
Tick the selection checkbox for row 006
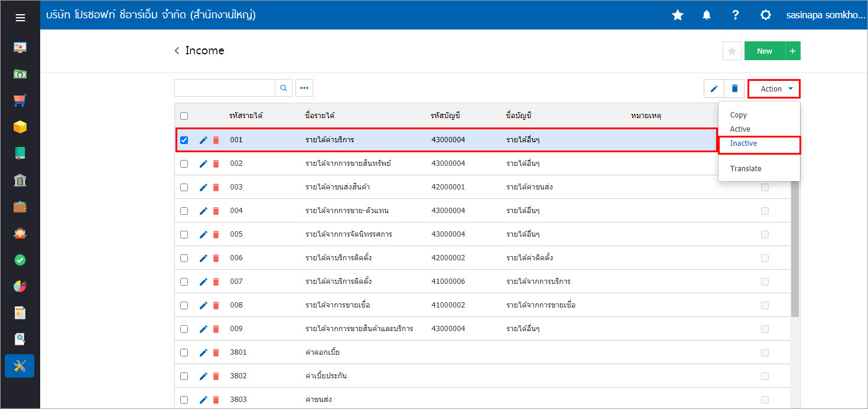point(184,258)
